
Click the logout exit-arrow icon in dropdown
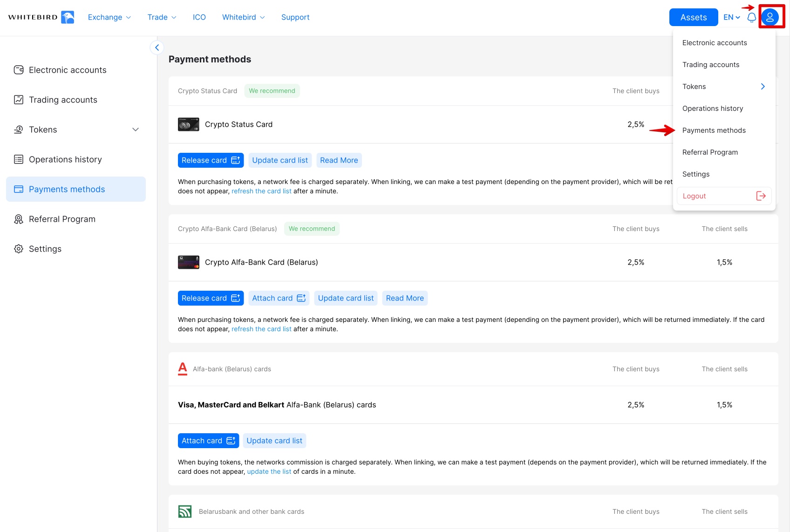pos(761,196)
